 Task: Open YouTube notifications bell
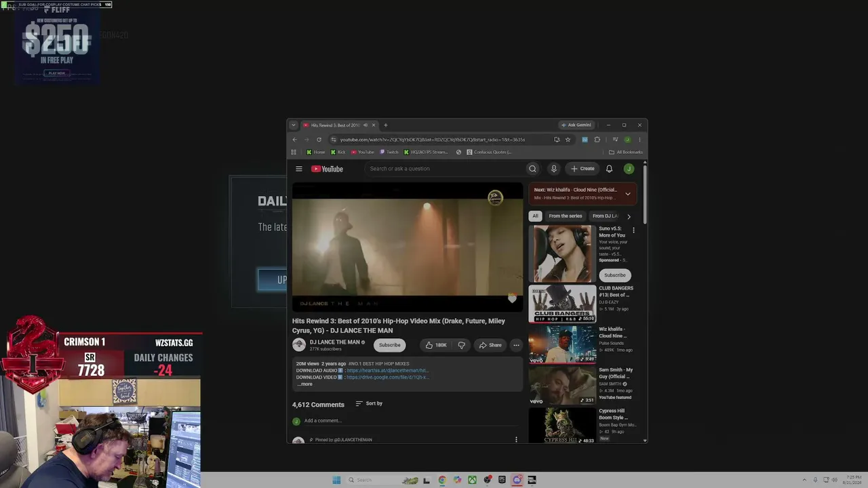pyautogui.click(x=609, y=169)
